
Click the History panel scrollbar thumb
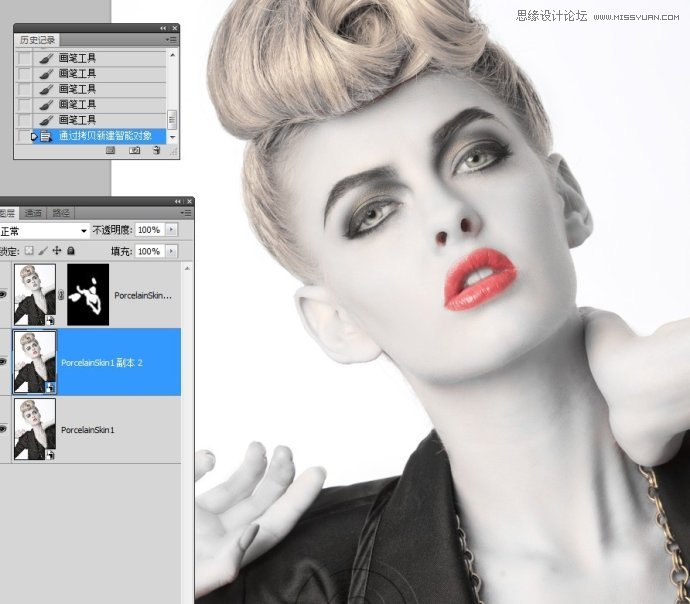tap(172, 119)
